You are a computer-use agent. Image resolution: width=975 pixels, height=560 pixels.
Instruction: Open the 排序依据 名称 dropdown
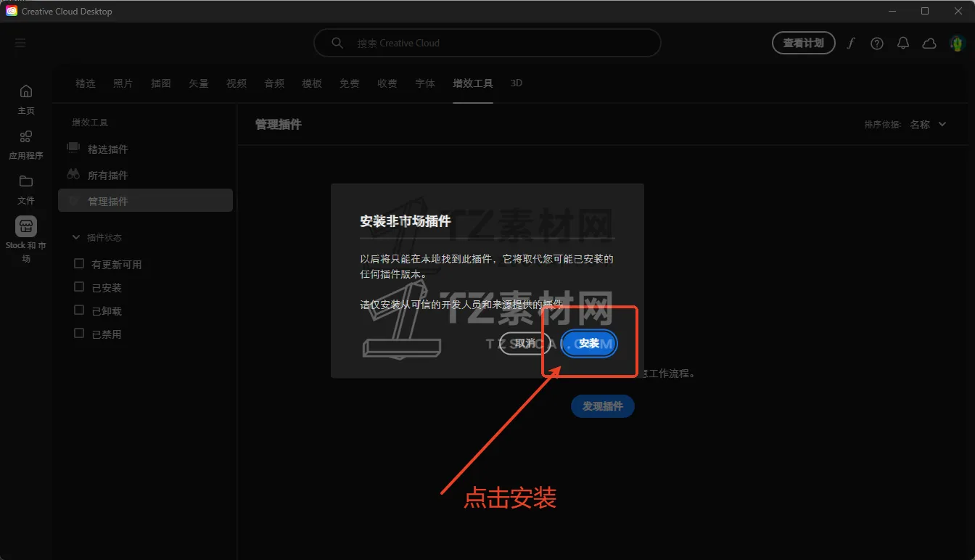(x=928, y=124)
